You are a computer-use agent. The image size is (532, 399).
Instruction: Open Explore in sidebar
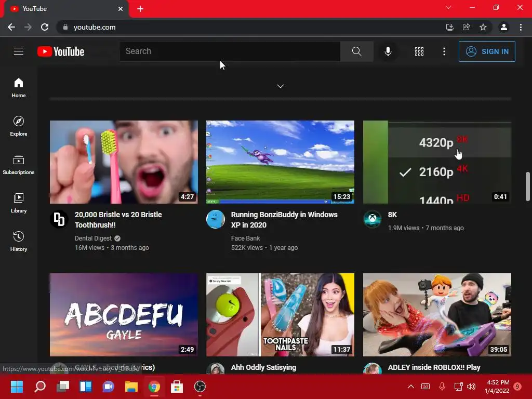[19, 126]
